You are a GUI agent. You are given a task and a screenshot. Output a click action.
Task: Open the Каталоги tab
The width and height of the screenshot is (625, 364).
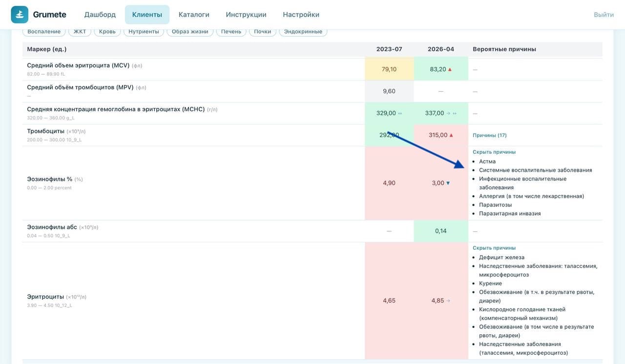194,15
